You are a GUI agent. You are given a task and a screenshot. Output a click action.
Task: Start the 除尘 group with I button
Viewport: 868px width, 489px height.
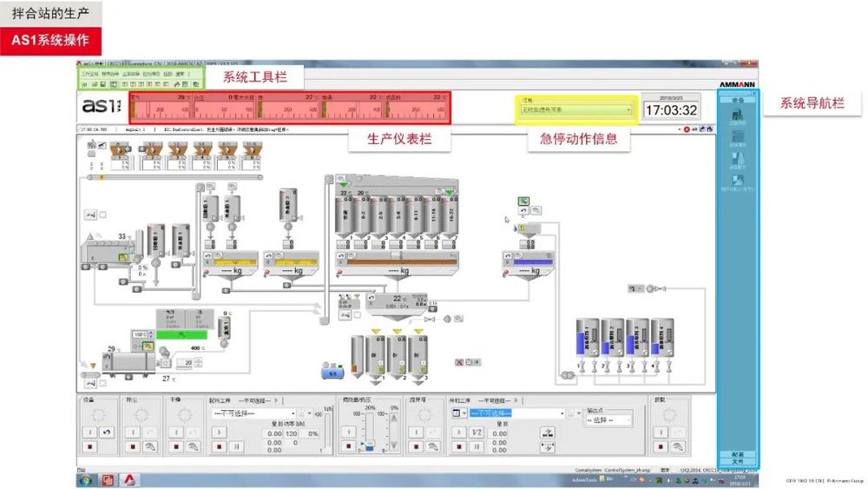133,433
